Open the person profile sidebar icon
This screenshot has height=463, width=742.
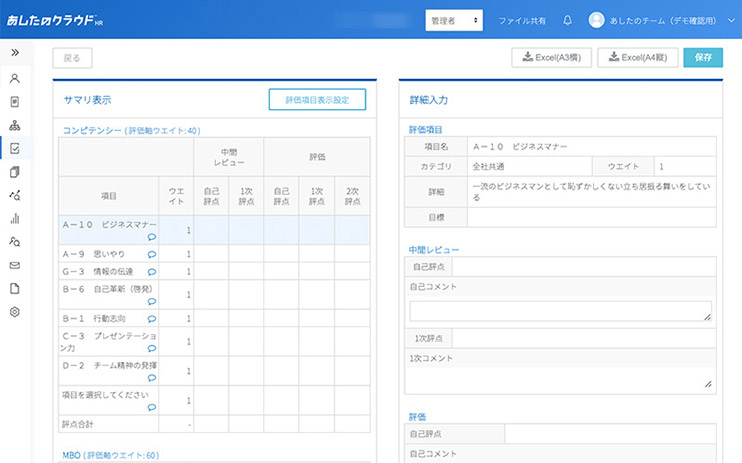(x=15, y=78)
